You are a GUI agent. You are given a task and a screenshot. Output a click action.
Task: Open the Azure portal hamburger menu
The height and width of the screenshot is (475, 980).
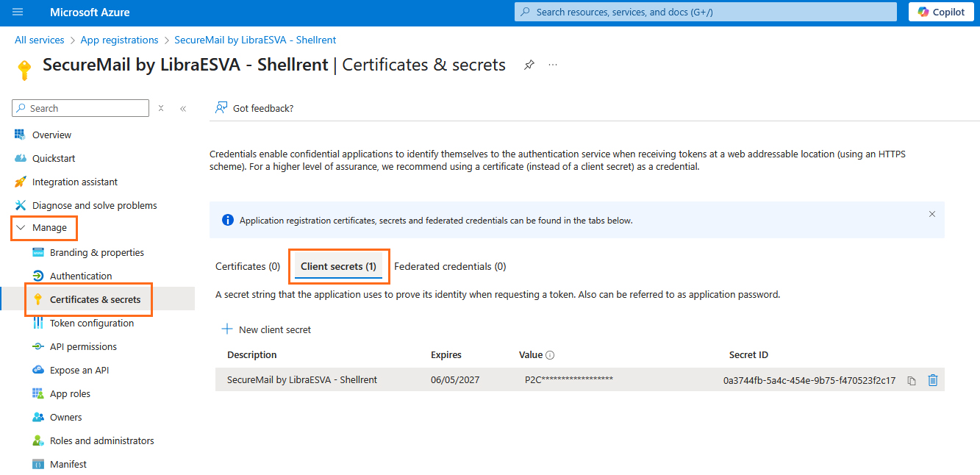click(18, 12)
